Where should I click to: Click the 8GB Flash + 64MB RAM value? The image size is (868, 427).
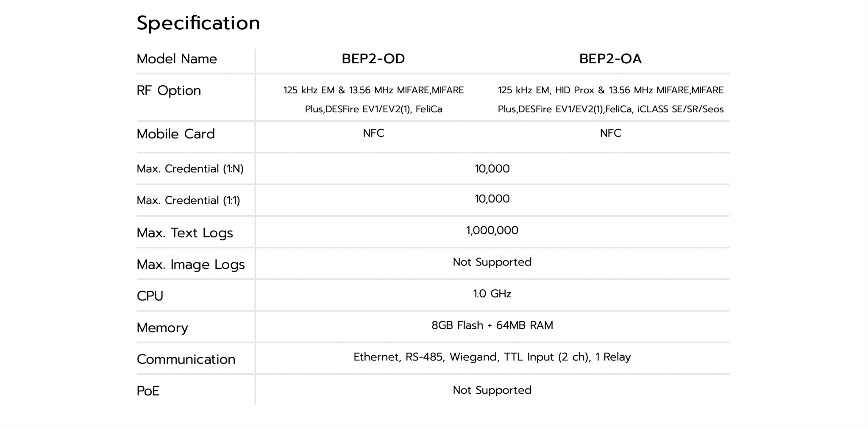[492, 325]
